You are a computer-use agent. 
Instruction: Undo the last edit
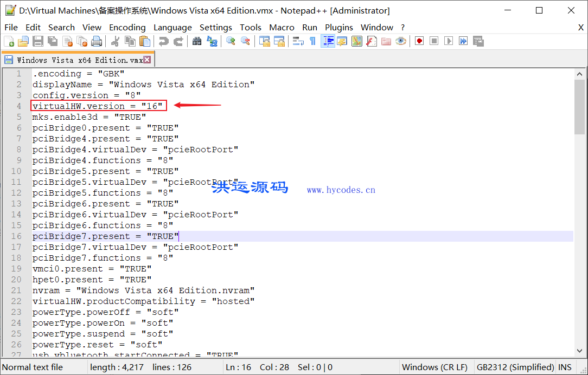point(163,41)
